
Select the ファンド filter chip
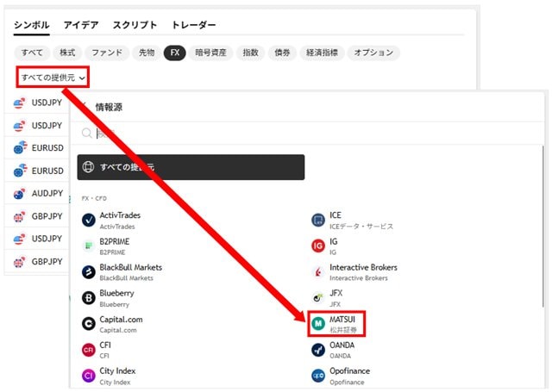[107, 53]
